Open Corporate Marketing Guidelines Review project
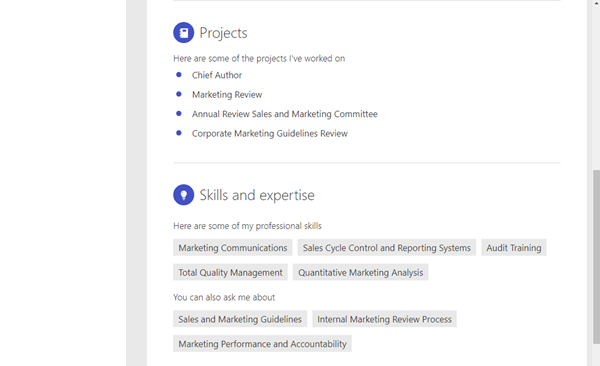Screen dimensions: 600x366 pyautogui.click(x=270, y=134)
